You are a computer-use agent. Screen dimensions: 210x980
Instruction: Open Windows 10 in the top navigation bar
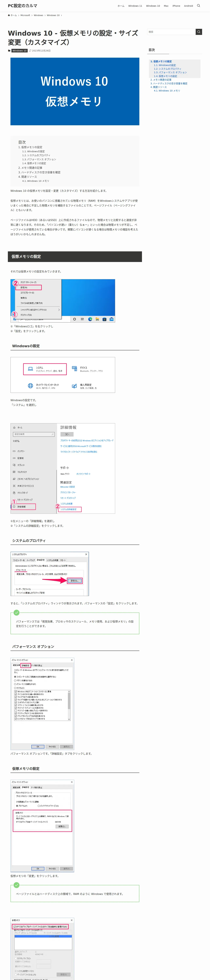[153, 6]
